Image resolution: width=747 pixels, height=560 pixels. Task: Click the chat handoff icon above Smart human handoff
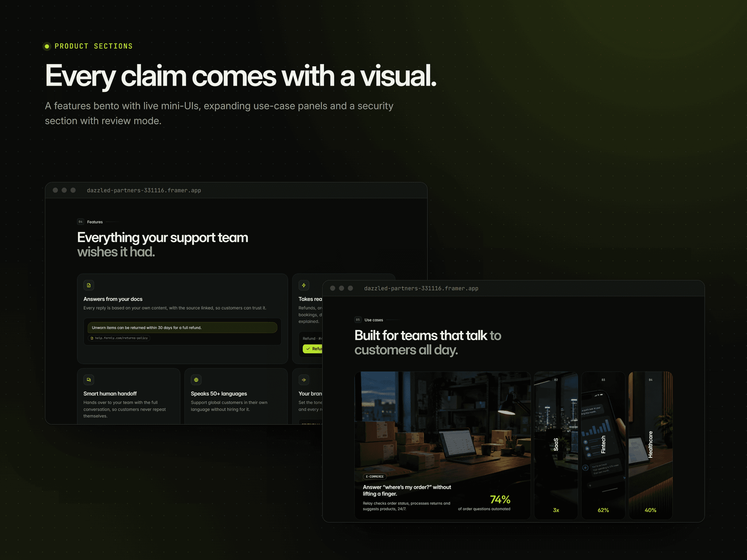(x=89, y=380)
